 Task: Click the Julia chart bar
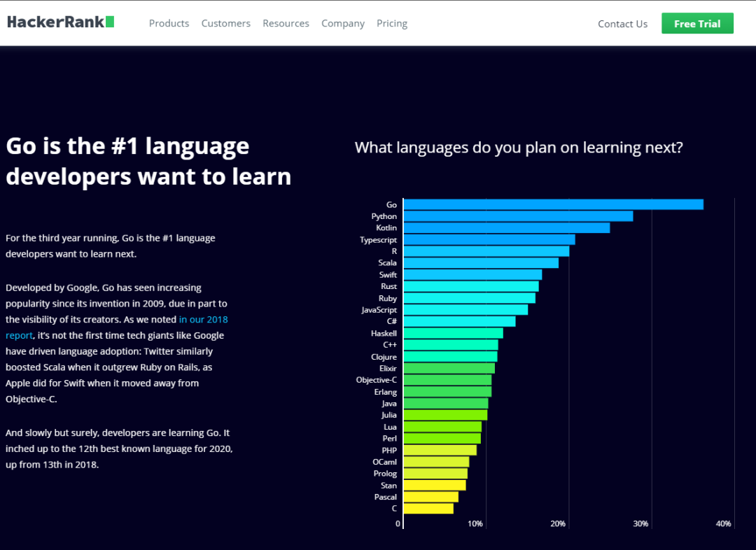(x=445, y=414)
